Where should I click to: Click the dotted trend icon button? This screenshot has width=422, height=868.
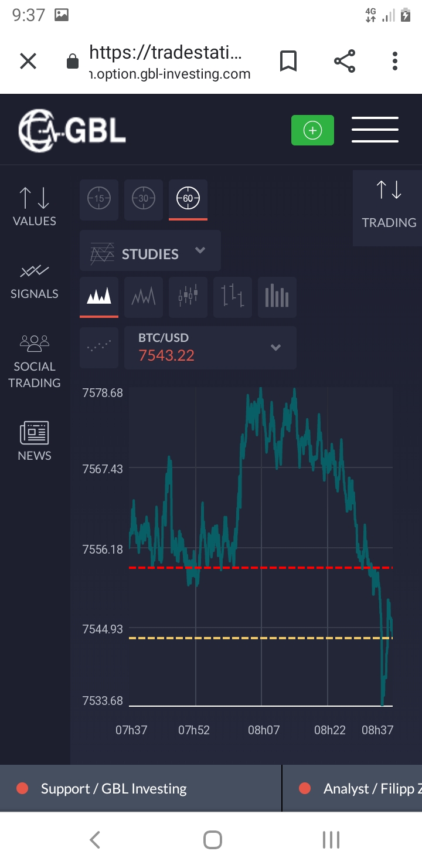coord(99,347)
